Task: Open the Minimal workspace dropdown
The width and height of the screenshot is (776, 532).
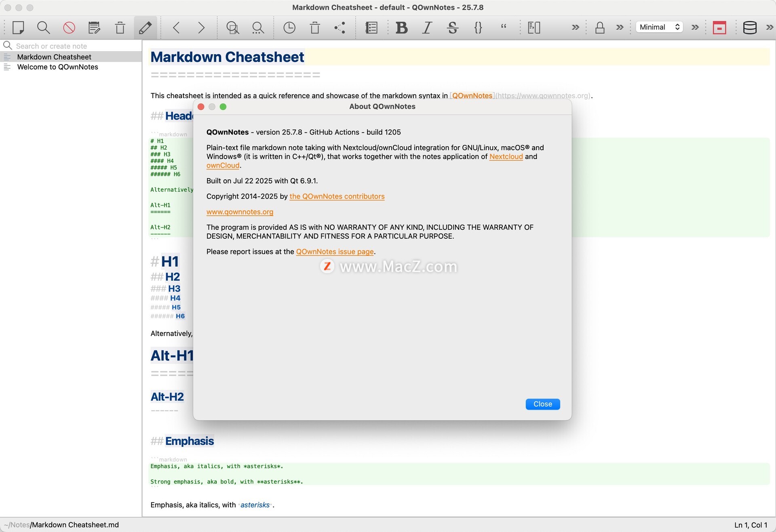Action: point(659,27)
